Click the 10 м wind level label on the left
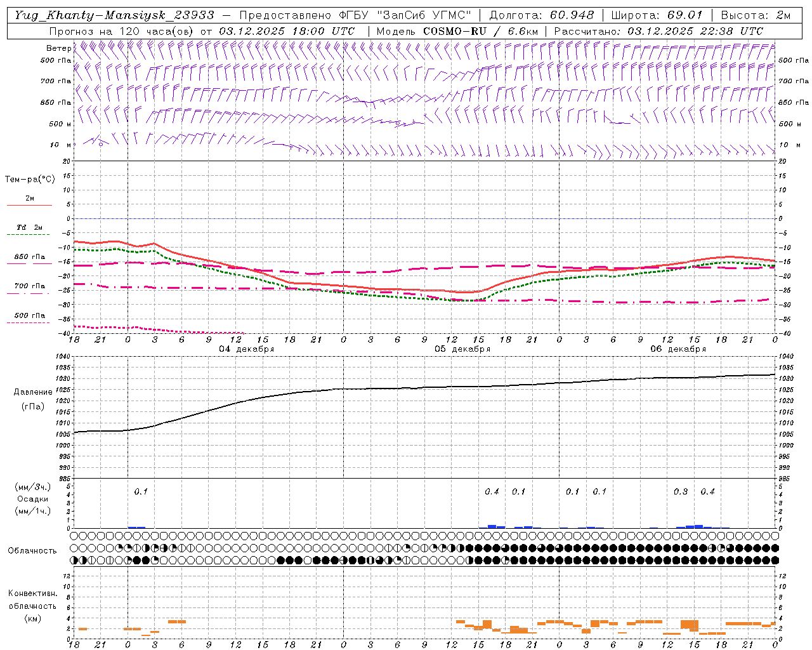The height and width of the screenshot is (650, 812). point(60,145)
